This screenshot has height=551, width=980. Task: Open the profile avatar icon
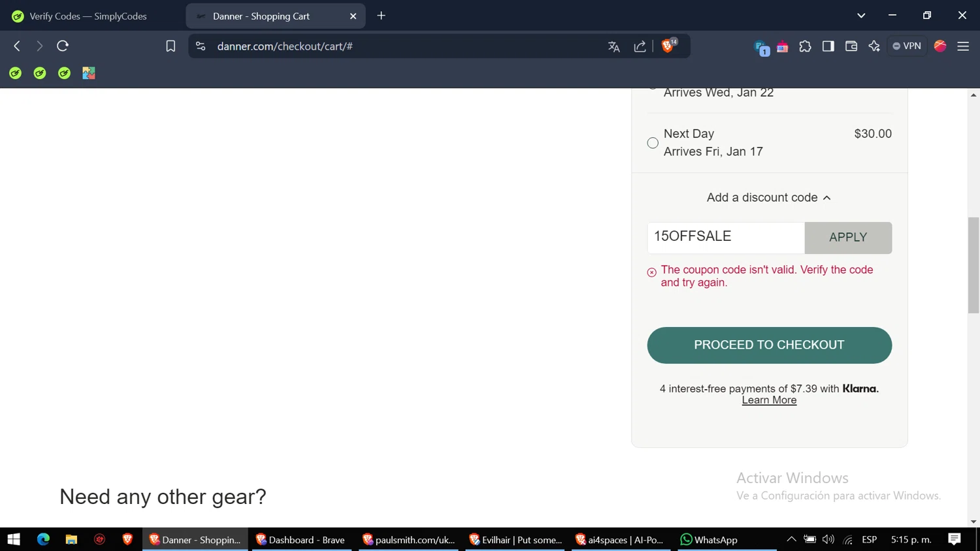pos(940,46)
